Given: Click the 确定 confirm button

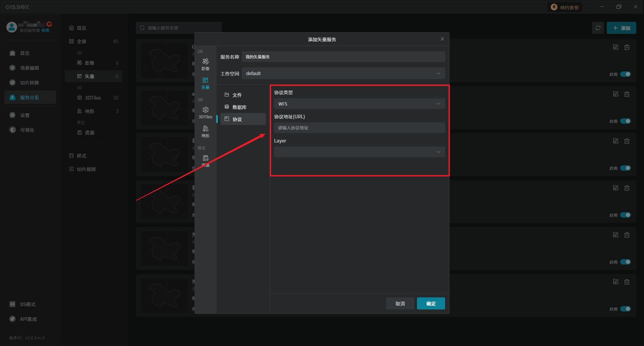Looking at the screenshot, I should [431, 303].
